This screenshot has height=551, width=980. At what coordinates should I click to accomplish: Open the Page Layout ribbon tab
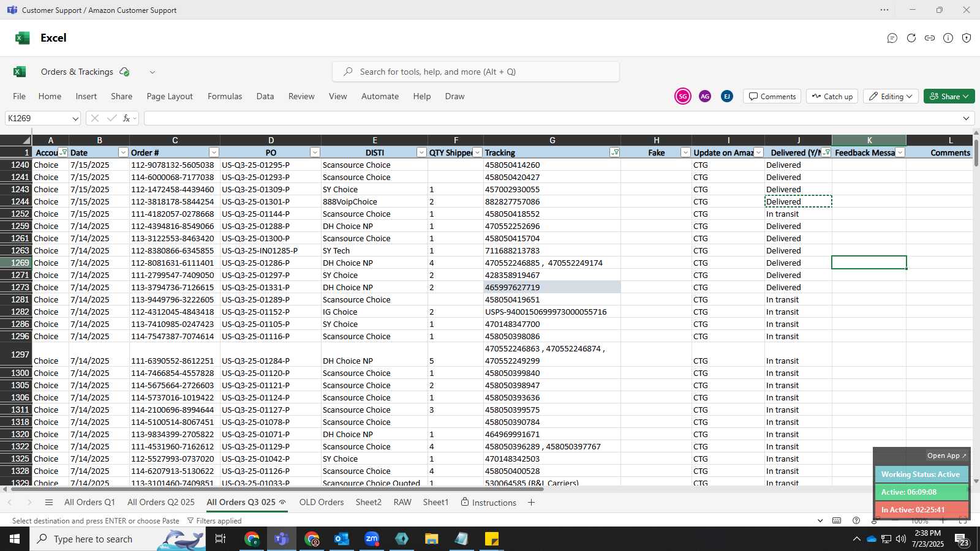pos(170,96)
